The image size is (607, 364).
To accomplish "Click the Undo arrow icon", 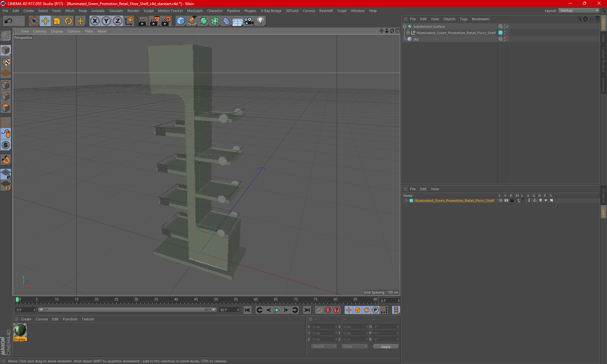I will pos(9,21).
